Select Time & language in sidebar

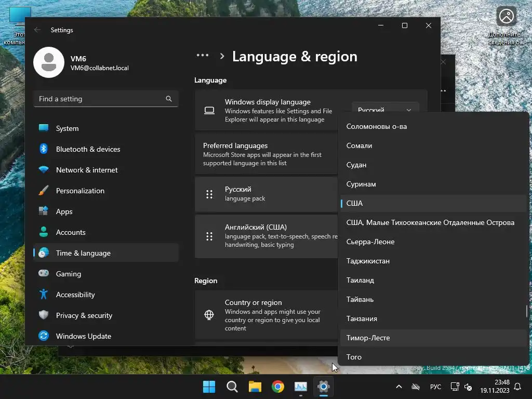pos(106,253)
